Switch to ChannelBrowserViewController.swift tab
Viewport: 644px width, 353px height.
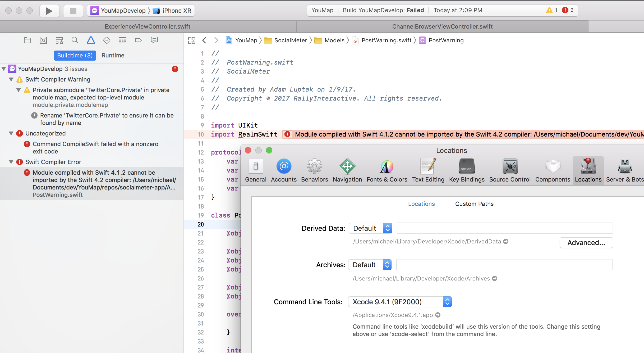click(442, 26)
